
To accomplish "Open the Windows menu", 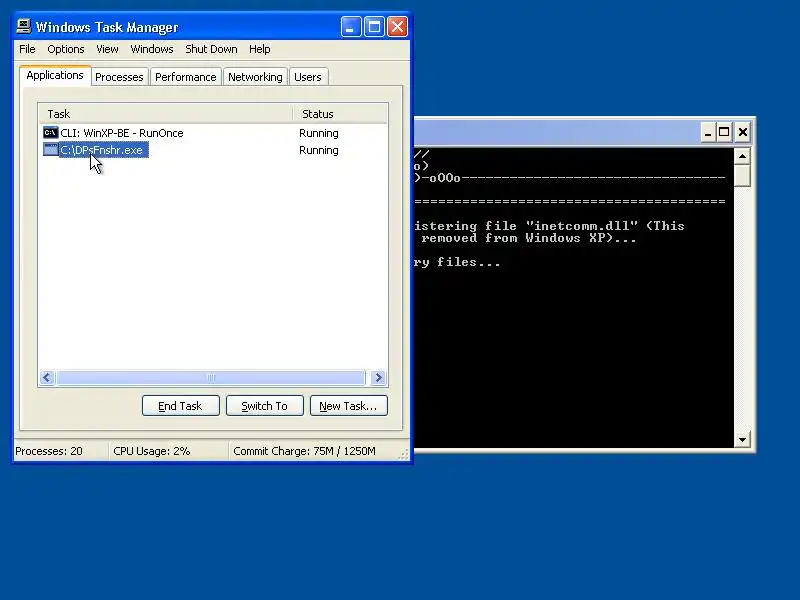I will click(152, 49).
